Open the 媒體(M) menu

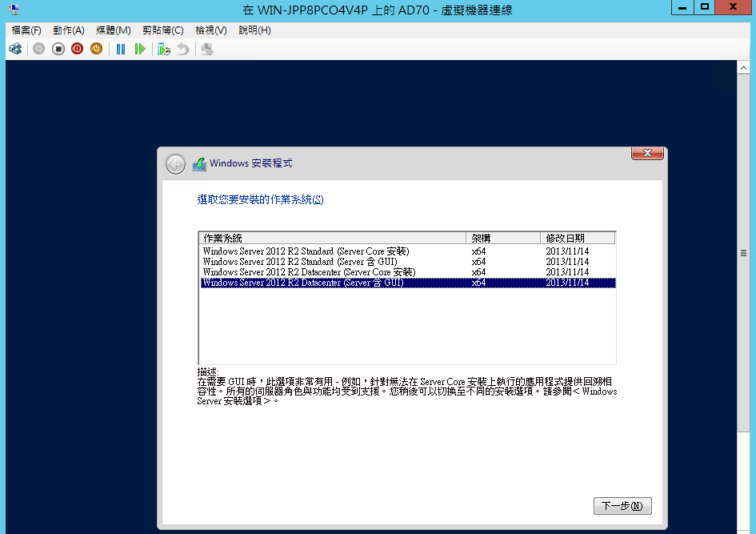(114, 30)
